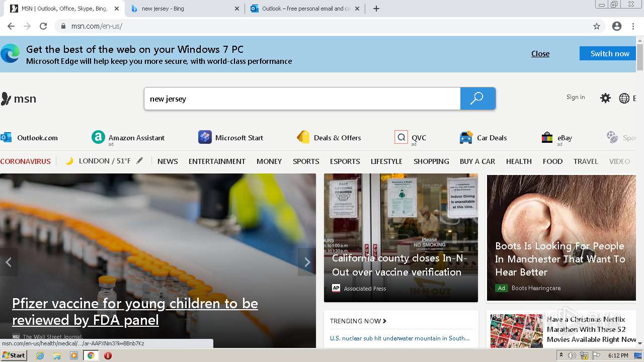The image size is (644, 362).
Task: Open Christmas Netflix Marathon article thumbnail
Action: (517, 331)
